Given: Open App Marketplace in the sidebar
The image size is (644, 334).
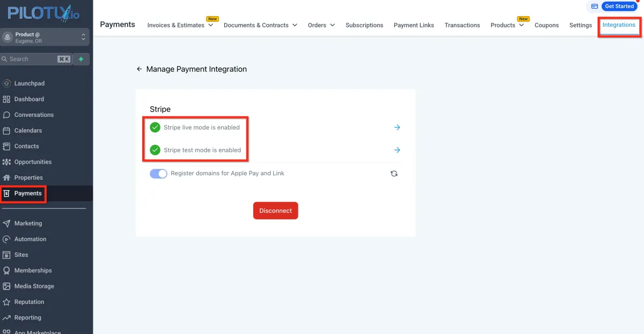Looking at the screenshot, I should (x=38, y=332).
